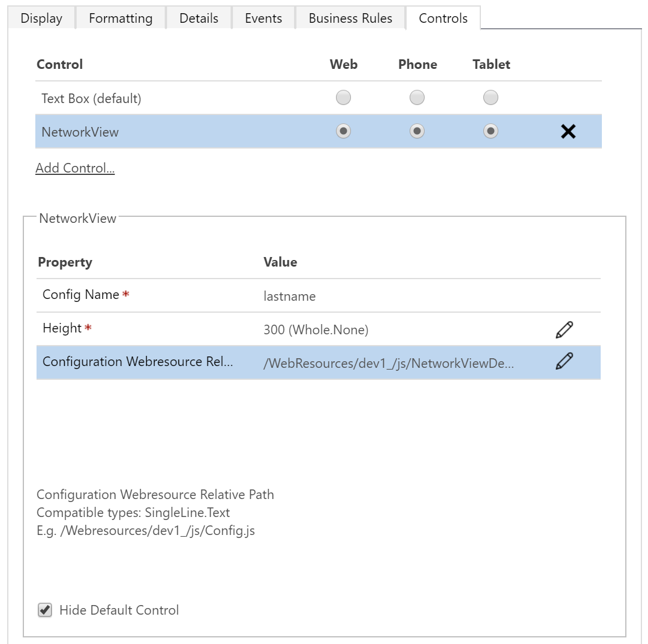Remove the NetworkView control with X icon
This screenshot has height=644, width=648.
tap(568, 132)
